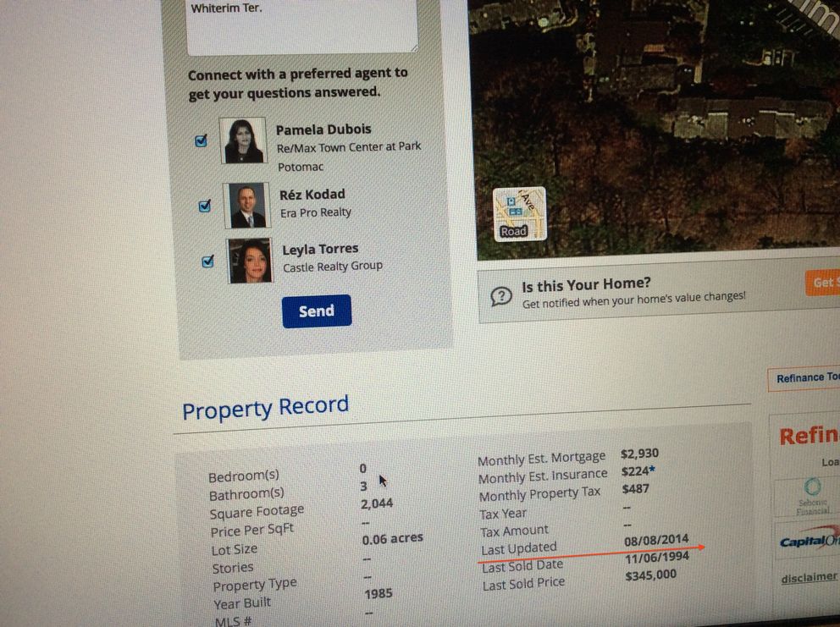Click the Capital One logo
840x627 pixels.
click(x=810, y=540)
